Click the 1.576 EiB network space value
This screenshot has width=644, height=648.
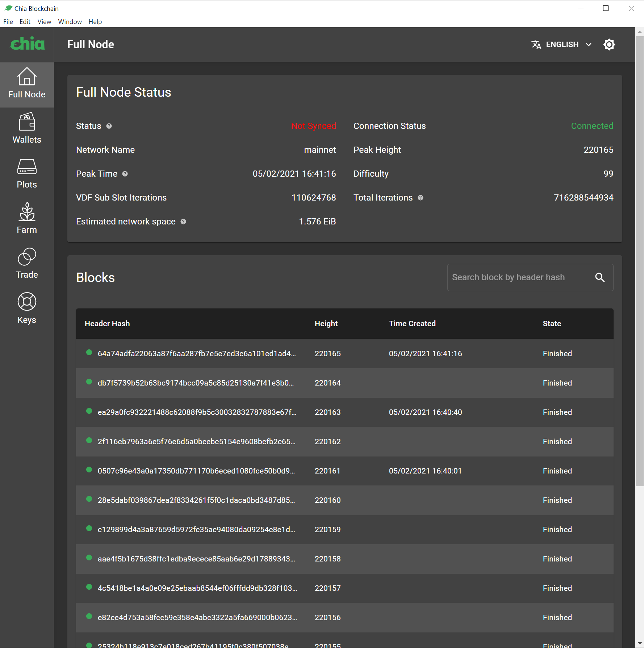(x=317, y=222)
